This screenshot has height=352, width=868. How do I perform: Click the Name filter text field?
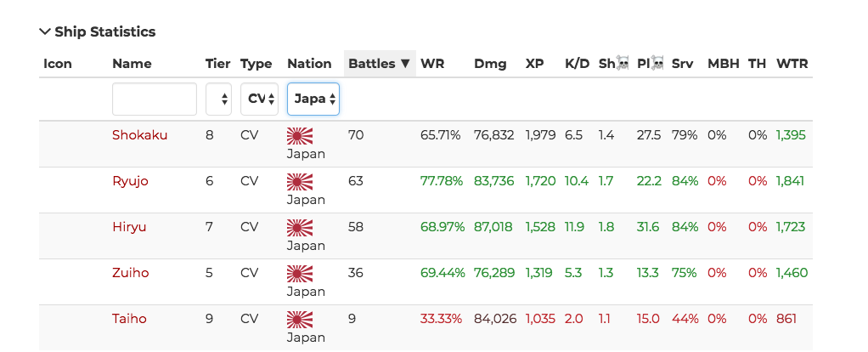click(155, 99)
